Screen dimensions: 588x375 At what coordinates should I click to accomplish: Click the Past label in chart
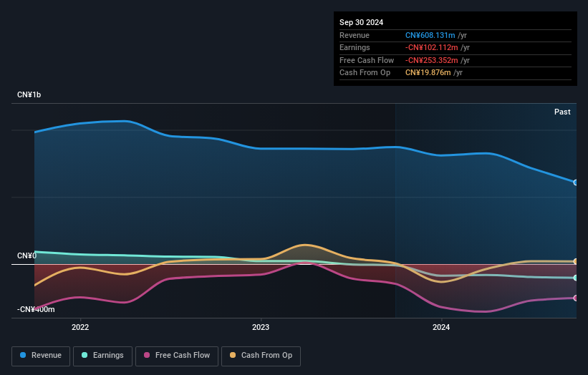562,112
